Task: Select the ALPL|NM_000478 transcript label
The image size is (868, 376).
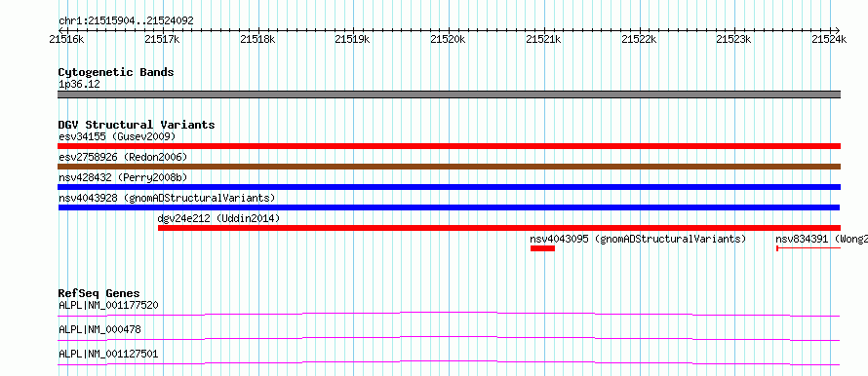Action: click(x=99, y=329)
